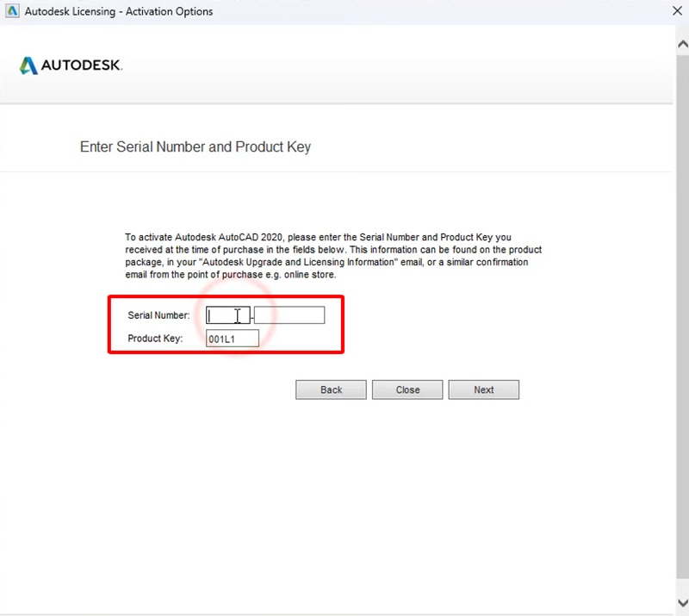
Task: Click the dash between the serial number boxes
Action: (252, 316)
